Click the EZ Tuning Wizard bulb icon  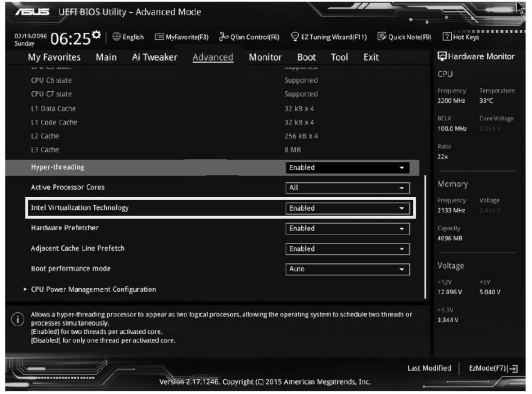click(x=296, y=37)
